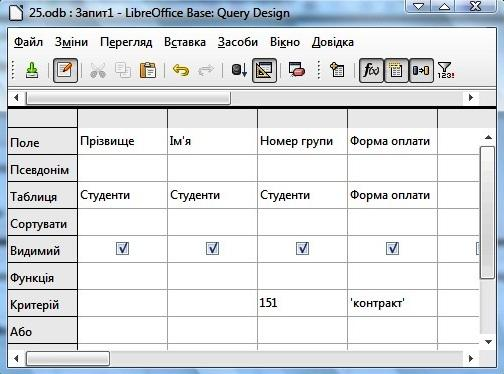Select the Номер групи field cell
This screenshot has width=504, height=374.
point(302,141)
